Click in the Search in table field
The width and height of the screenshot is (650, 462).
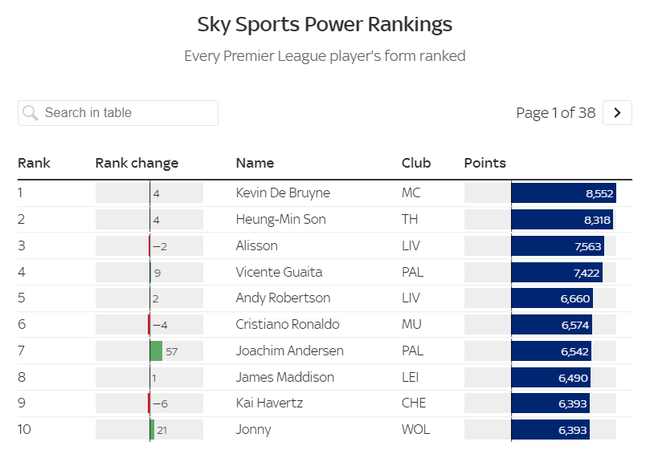click(125, 113)
